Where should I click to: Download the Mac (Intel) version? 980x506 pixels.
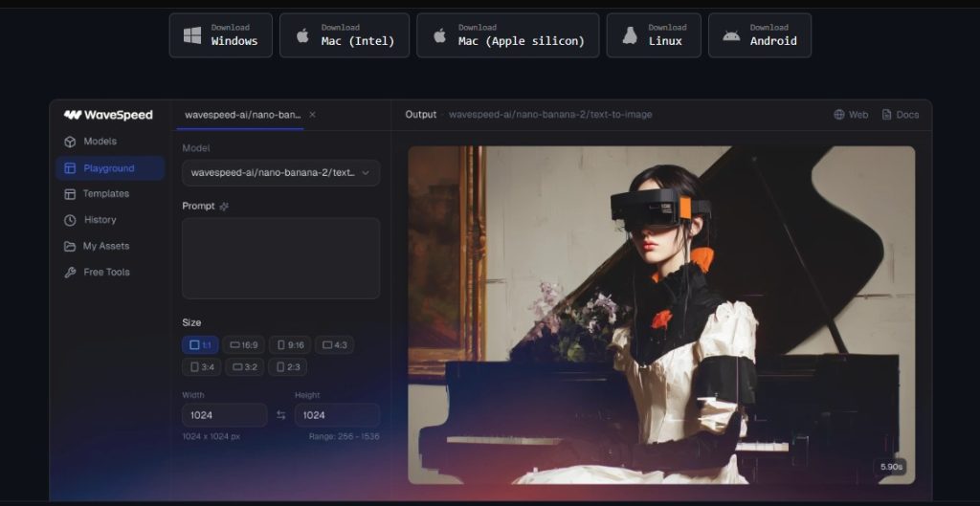(x=345, y=35)
